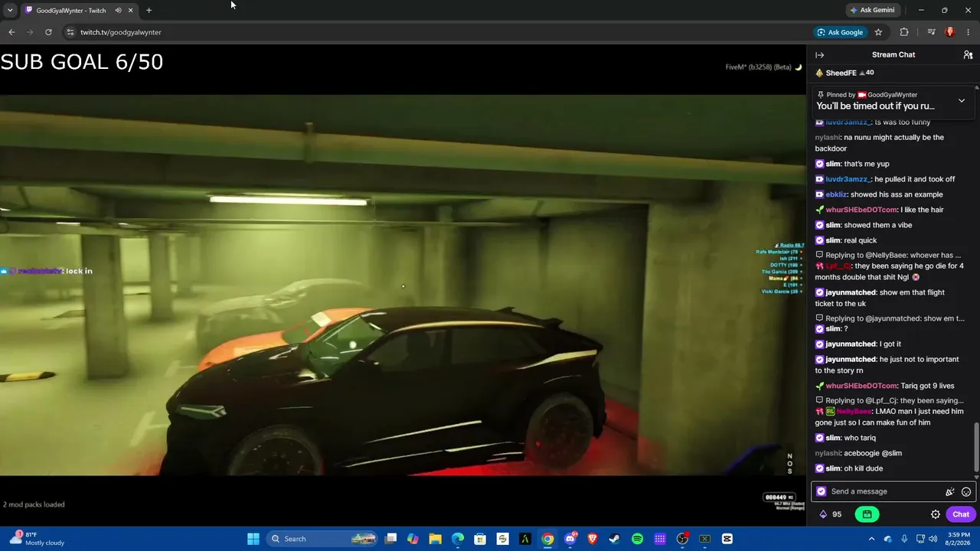Expand the pinned chat message
The width and height of the screenshot is (980, 551).
click(962, 100)
